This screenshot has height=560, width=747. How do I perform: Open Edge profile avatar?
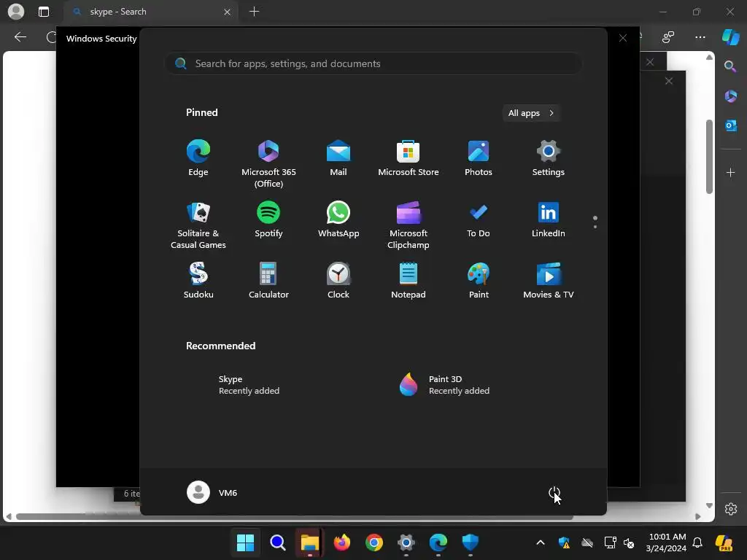pos(16,12)
